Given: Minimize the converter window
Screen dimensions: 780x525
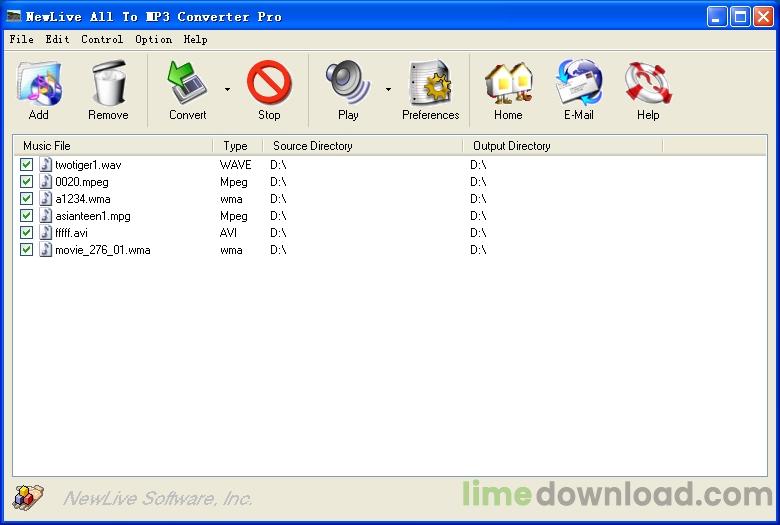Looking at the screenshot, I should pos(716,16).
